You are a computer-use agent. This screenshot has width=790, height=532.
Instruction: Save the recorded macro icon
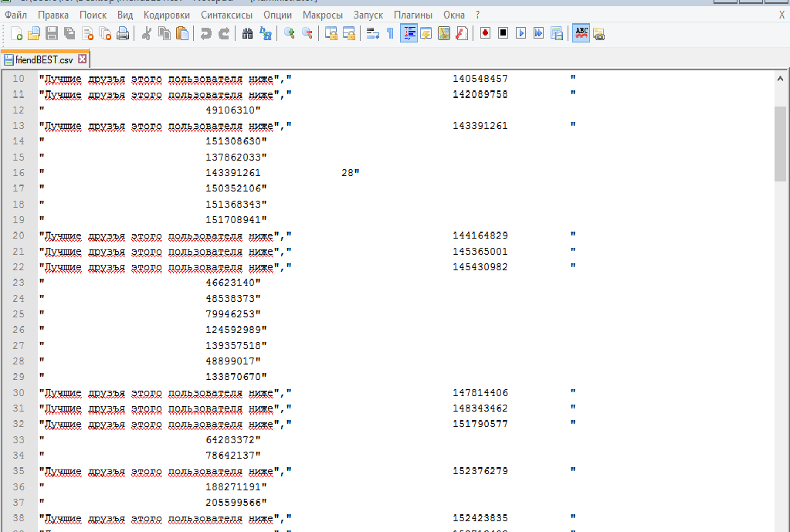557,34
